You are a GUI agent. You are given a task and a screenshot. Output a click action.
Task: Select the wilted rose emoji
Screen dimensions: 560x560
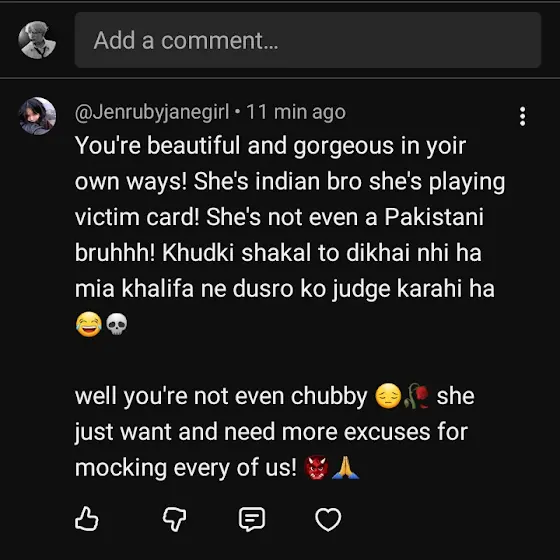tap(417, 396)
